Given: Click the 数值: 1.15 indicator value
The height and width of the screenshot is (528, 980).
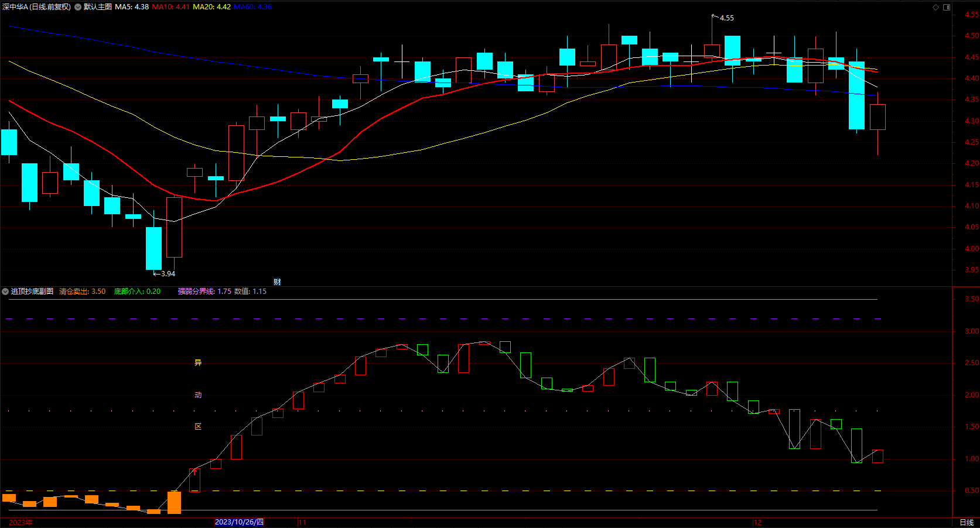Looking at the screenshot, I should [250, 292].
